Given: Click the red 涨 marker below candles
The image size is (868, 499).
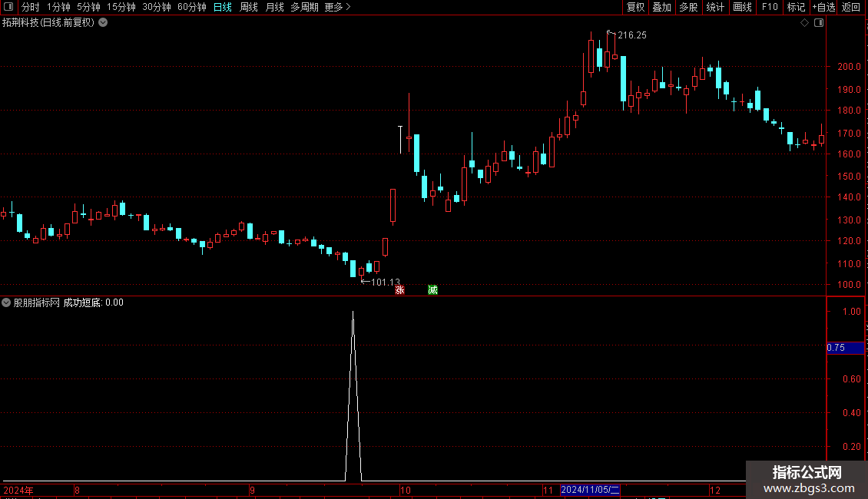Looking at the screenshot, I should [x=399, y=290].
